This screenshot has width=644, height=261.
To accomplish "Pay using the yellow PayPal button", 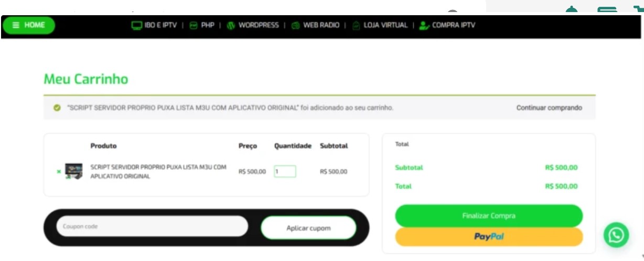I will coord(488,237).
